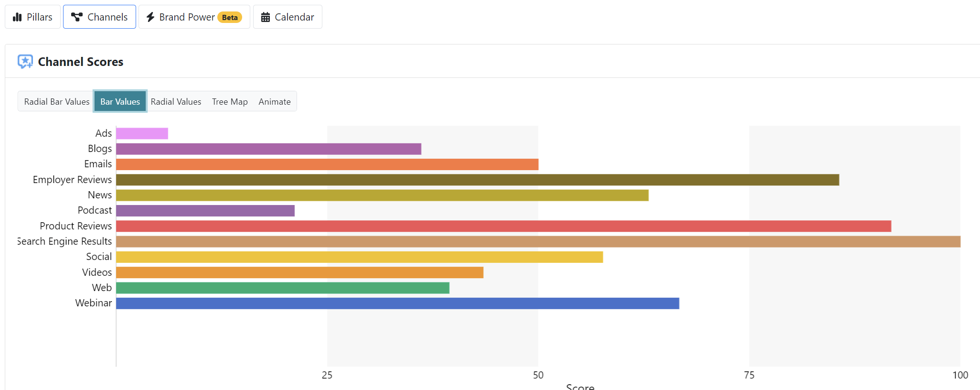Click the Brand Power lightning bolt icon
Image resolution: width=980 pixels, height=390 pixels.
150,17
